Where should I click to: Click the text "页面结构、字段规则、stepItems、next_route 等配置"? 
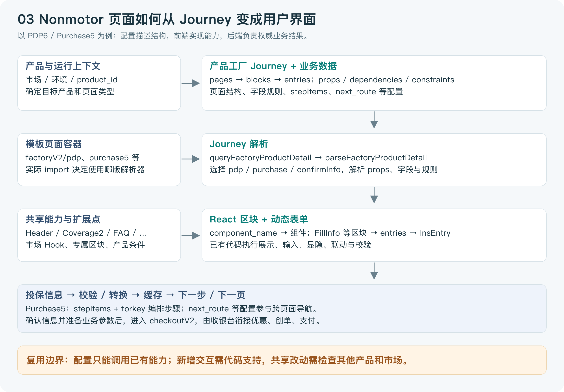pyautogui.click(x=306, y=92)
